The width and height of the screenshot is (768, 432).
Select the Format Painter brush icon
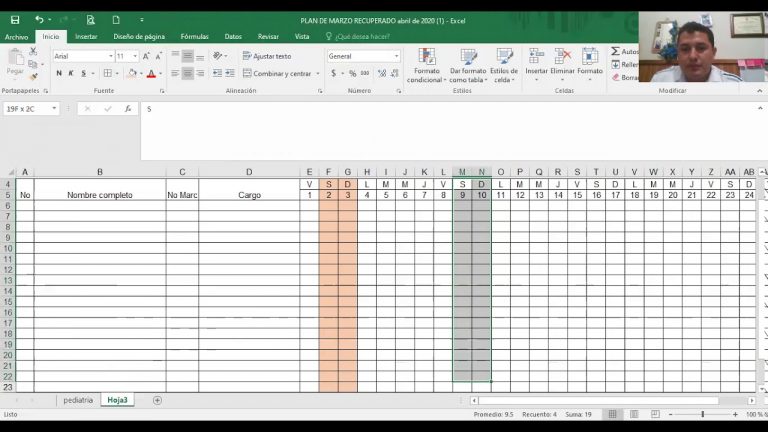[x=33, y=77]
